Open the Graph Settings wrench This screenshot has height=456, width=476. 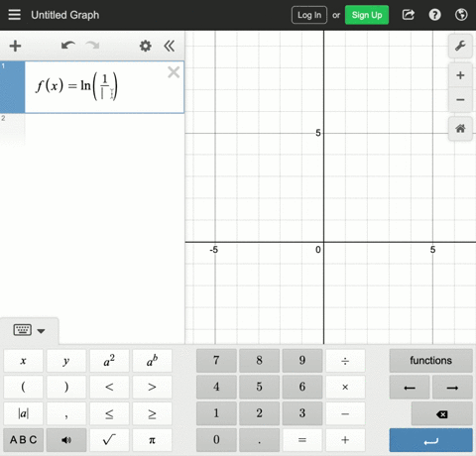point(460,46)
